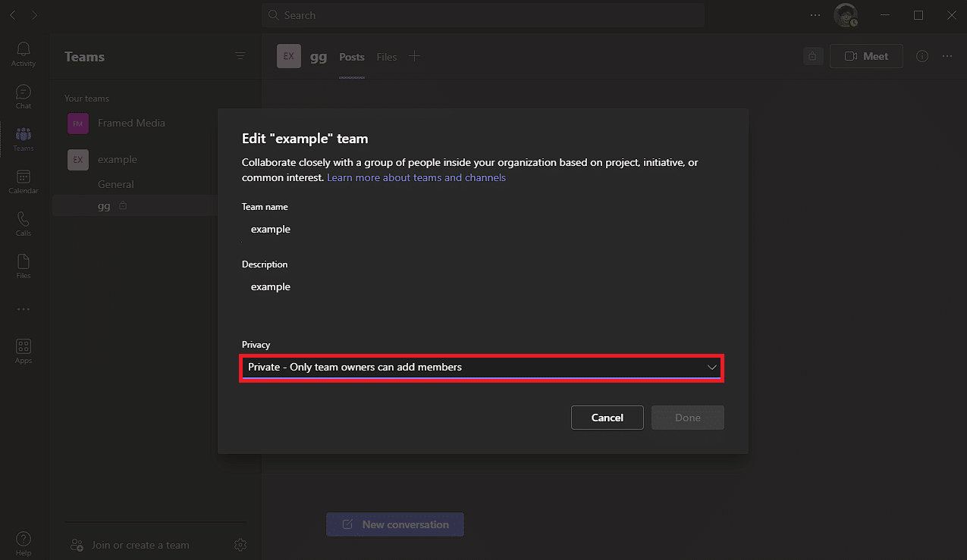Open the Calendar icon in sidebar

(x=24, y=180)
